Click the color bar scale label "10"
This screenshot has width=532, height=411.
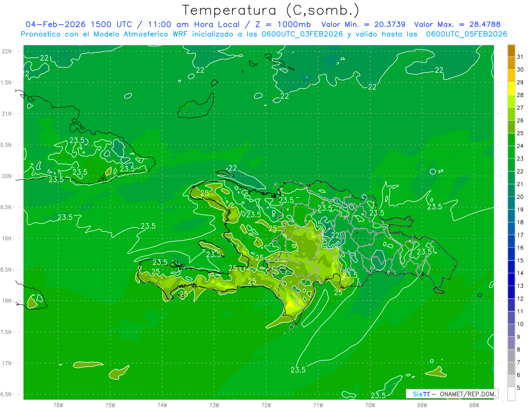point(520,324)
